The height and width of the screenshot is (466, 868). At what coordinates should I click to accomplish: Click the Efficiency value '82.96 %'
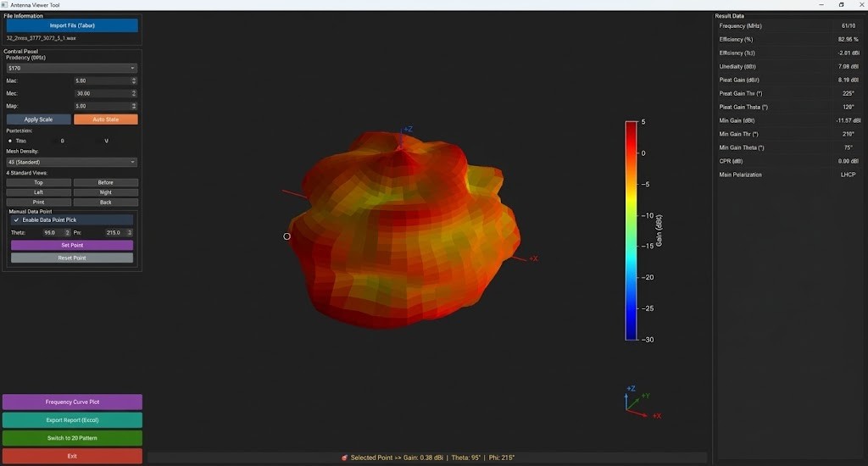point(848,39)
